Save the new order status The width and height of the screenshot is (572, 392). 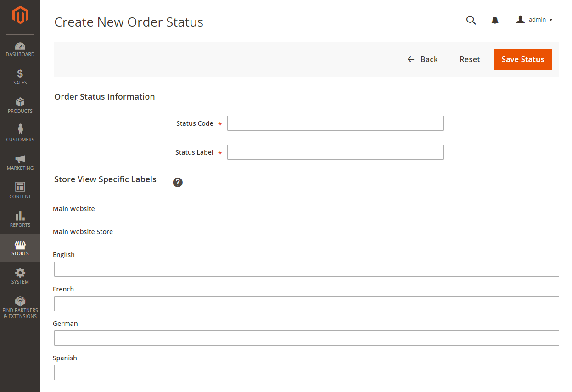(x=523, y=59)
